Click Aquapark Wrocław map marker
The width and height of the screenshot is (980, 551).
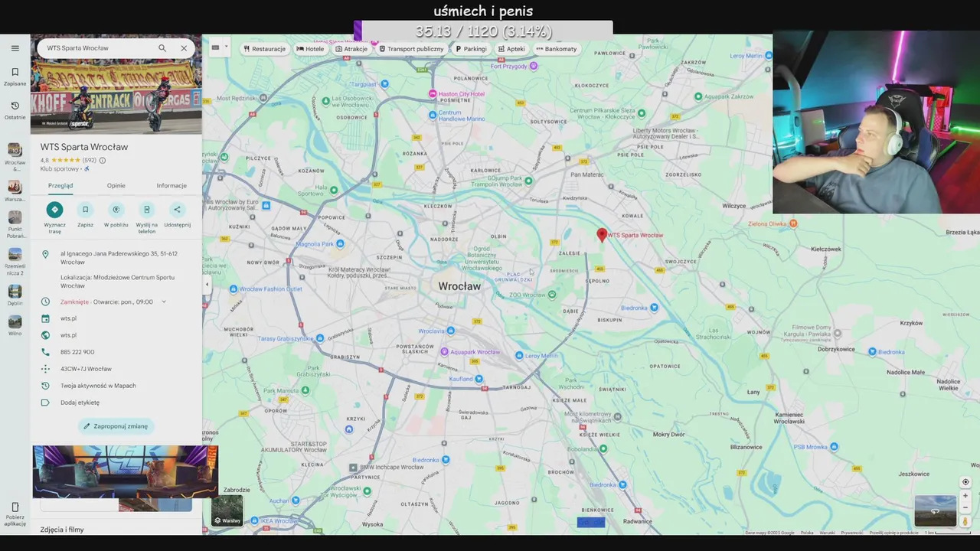tap(444, 352)
